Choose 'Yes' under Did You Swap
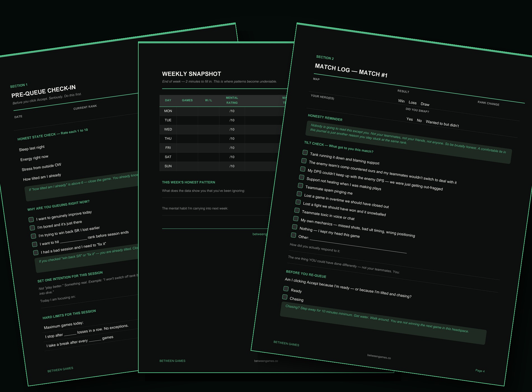The image size is (532, 392). pyautogui.click(x=410, y=119)
